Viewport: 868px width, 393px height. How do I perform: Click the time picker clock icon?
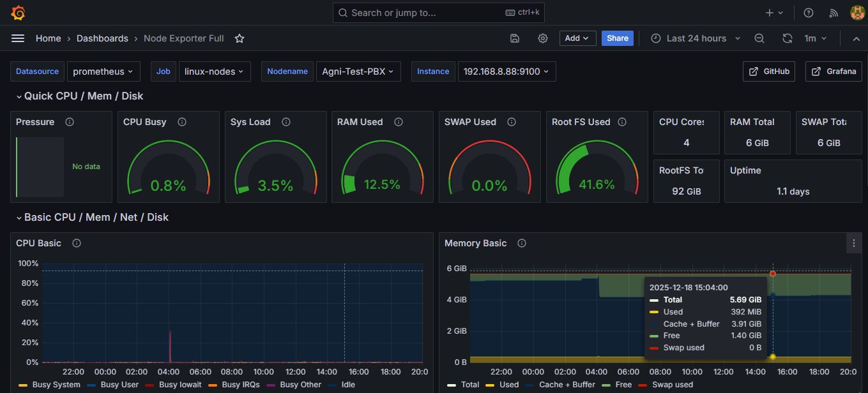656,38
